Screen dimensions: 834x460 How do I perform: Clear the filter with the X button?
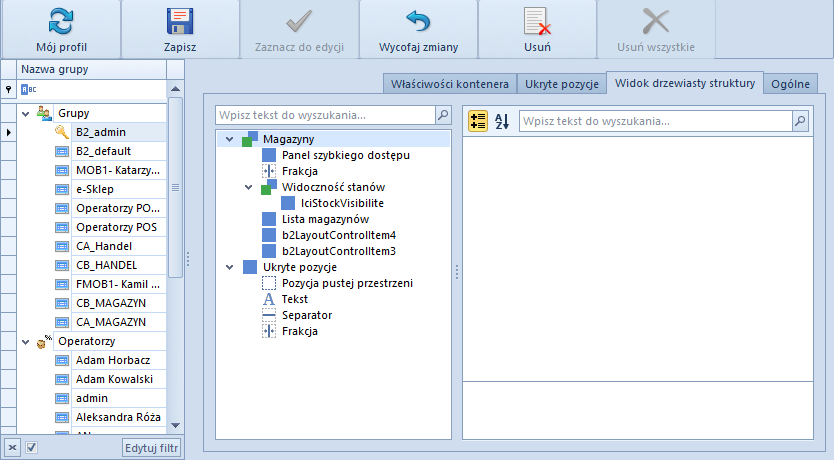click(x=12, y=447)
